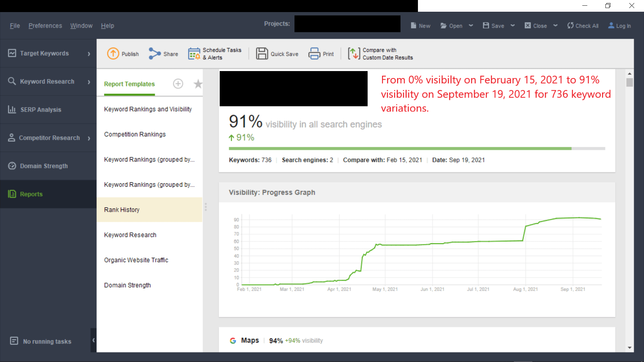
Task: Click the vertical scrollbar thumb
Action: point(630,82)
